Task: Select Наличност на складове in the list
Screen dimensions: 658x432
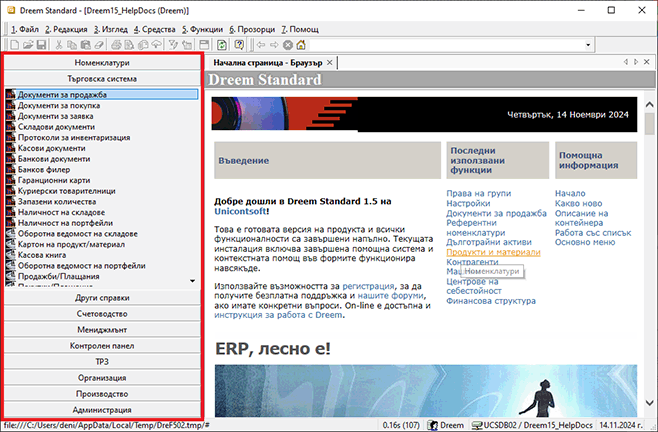Action: [x=61, y=212]
